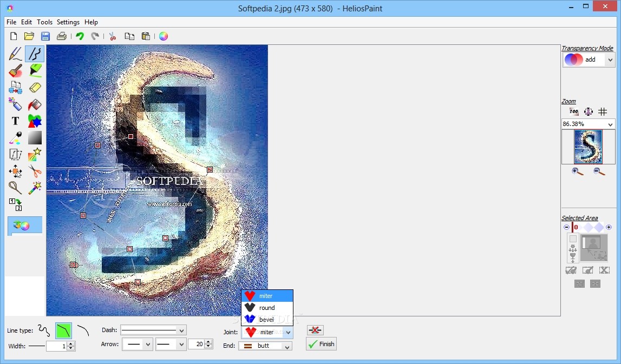Expand the Transparency Mode dropdown
Image resolution: width=621 pixels, height=364 pixels.
coord(610,59)
